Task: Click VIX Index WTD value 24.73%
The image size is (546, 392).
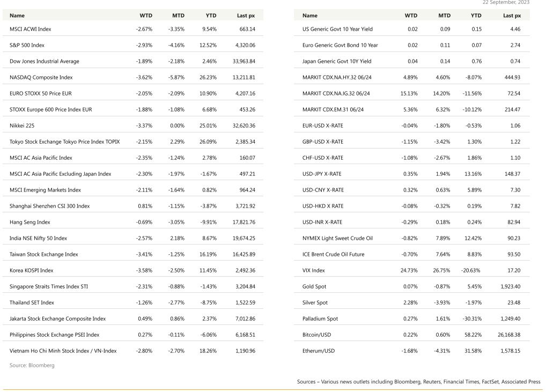Action: click(x=409, y=270)
